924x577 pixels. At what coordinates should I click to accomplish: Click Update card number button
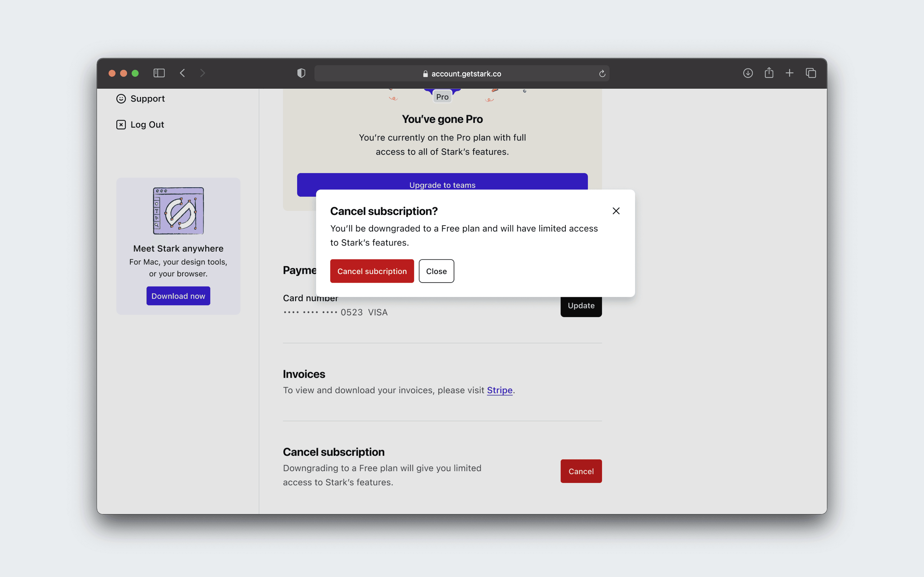click(581, 305)
